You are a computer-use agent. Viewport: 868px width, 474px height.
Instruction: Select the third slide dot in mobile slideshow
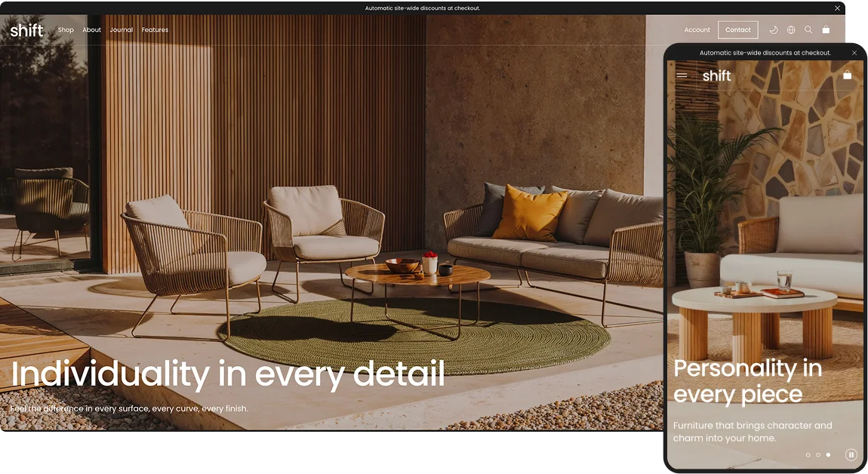point(828,455)
